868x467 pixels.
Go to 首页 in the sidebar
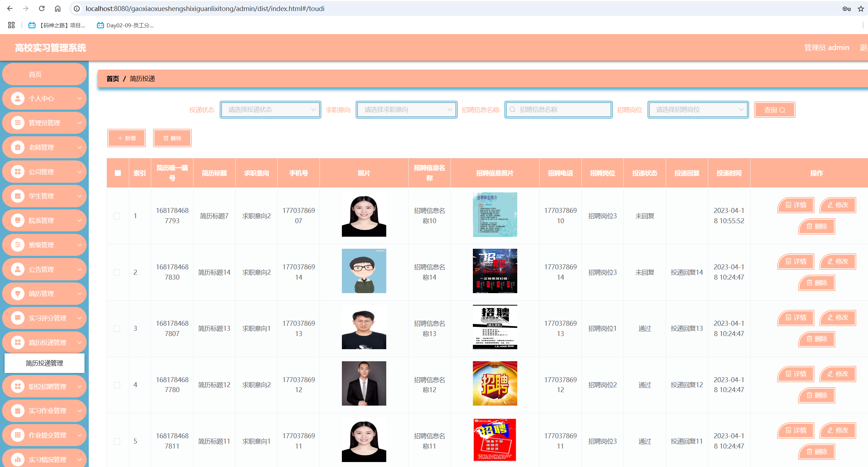[x=44, y=74]
